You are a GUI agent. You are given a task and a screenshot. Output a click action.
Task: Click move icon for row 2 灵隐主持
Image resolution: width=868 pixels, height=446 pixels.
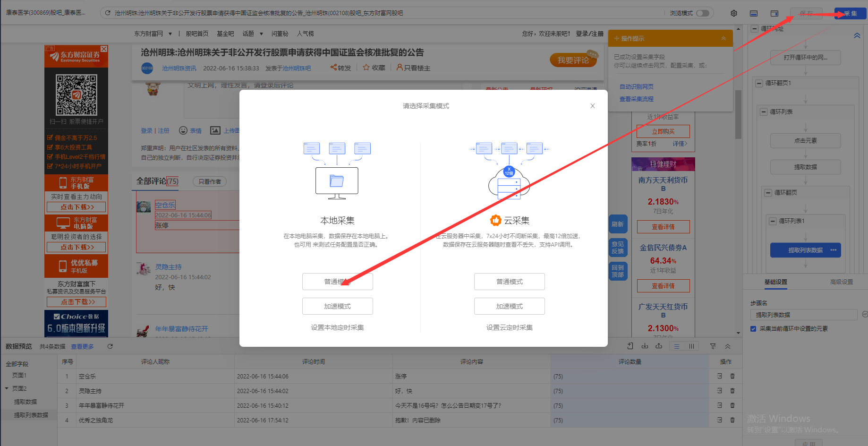720,391
